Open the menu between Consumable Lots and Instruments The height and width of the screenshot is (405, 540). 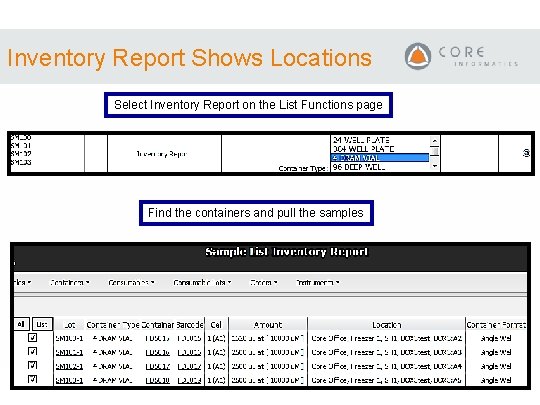[263, 283]
